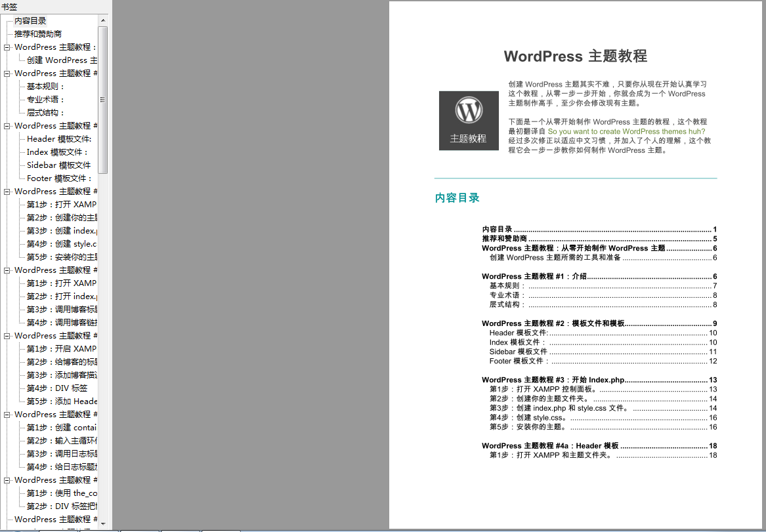
Task: Jump to the 基本规则： bookmark in sidebar
Action: 45,87
